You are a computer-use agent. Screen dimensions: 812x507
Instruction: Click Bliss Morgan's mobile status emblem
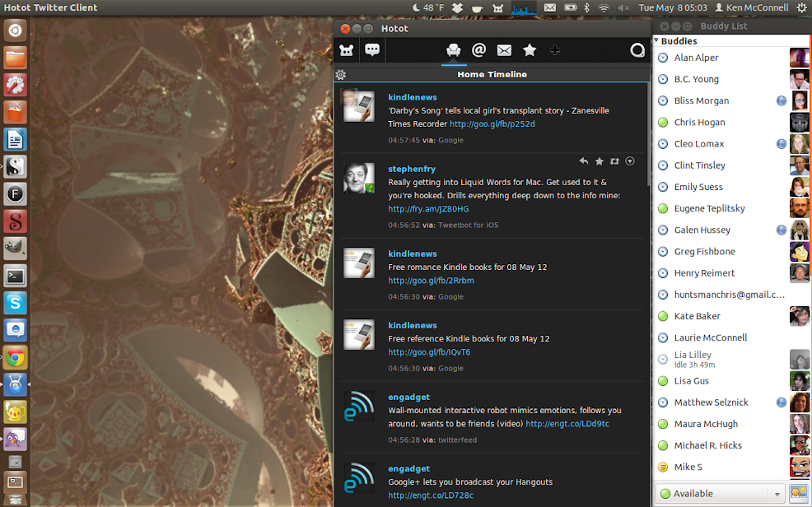[x=781, y=101]
